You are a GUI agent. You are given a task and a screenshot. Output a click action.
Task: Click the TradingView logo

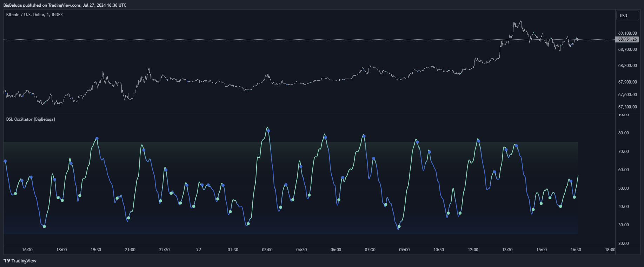point(20,261)
